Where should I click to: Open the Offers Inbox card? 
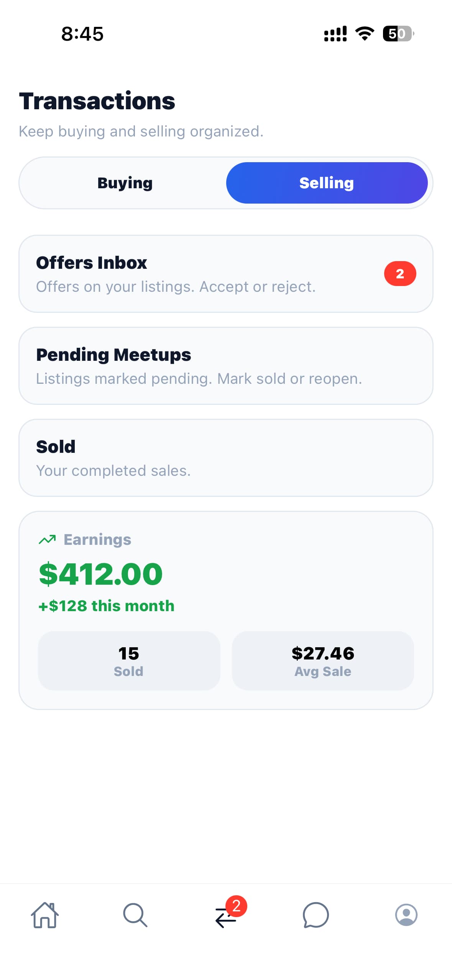point(226,273)
